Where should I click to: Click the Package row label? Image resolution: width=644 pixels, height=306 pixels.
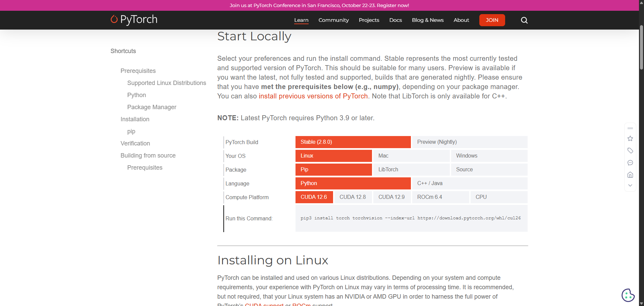click(x=236, y=170)
